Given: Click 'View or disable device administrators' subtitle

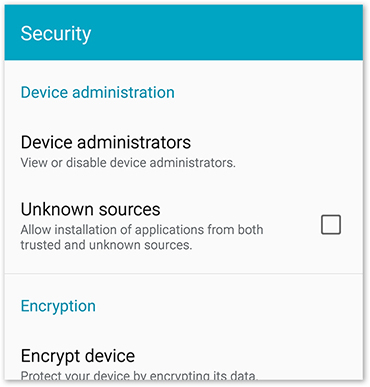Looking at the screenshot, I should tap(128, 163).
